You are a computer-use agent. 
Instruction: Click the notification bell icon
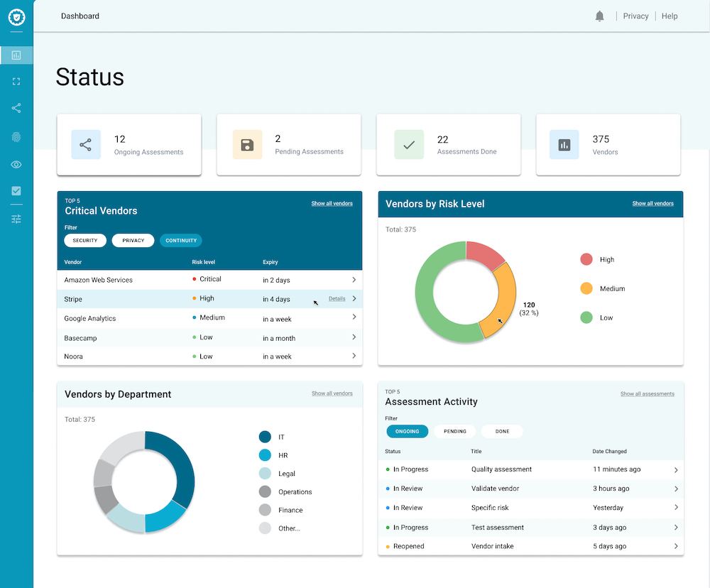[599, 16]
